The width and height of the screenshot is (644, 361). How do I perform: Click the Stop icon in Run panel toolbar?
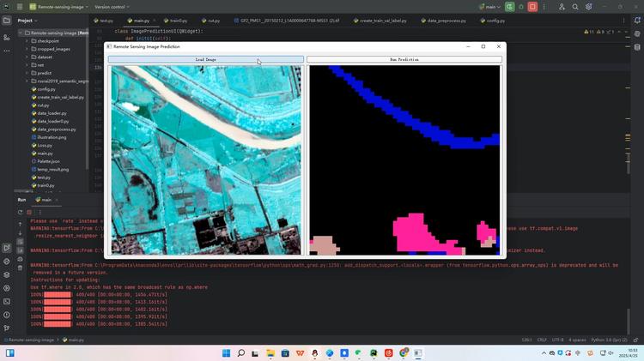click(x=29, y=212)
